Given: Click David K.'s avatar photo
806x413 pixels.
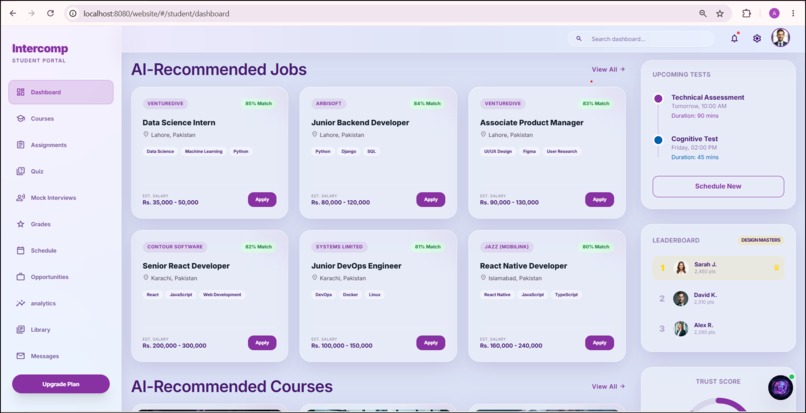Looking at the screenshot, I should 681,298.
